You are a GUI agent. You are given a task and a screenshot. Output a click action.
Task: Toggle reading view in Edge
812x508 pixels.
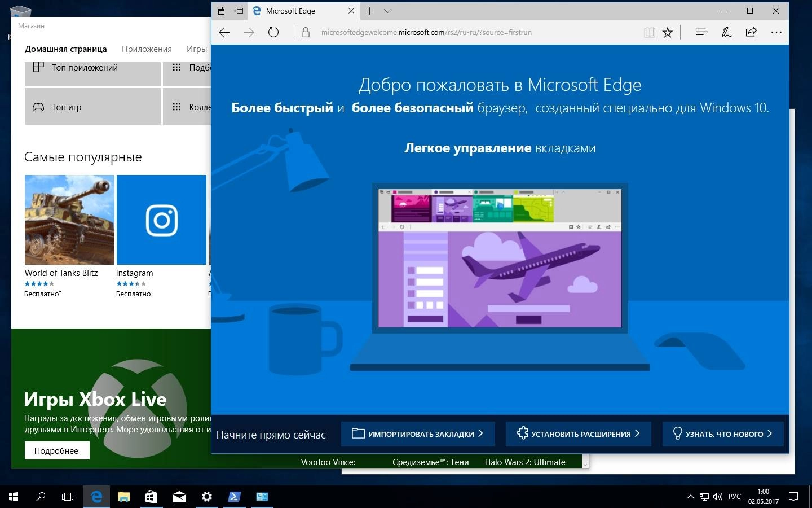coord(650,32)
